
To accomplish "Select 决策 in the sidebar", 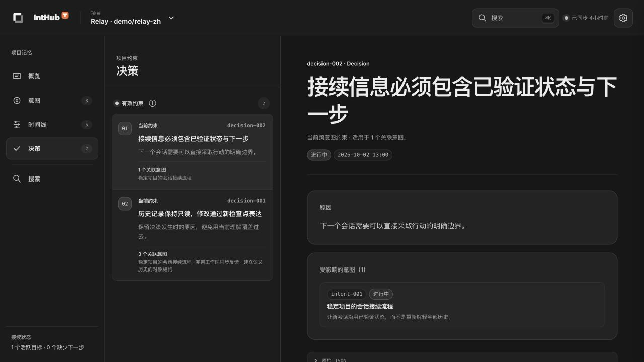I will point(52,148).
